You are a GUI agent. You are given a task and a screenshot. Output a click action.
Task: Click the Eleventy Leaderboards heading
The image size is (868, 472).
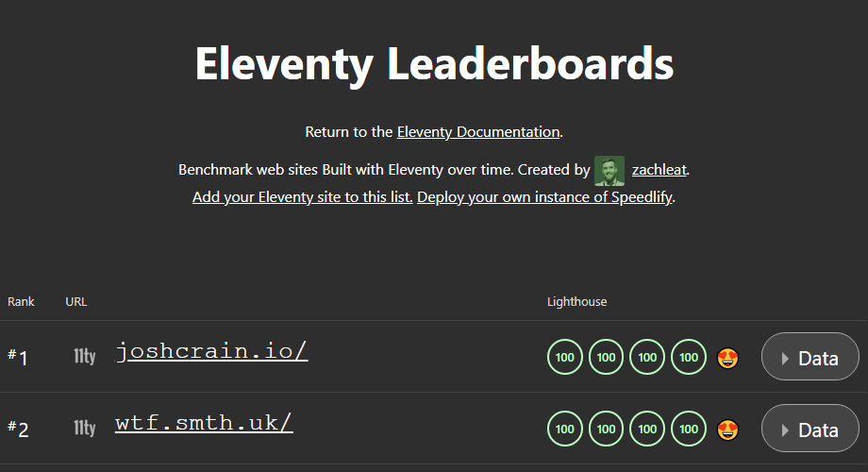point(434,63)
